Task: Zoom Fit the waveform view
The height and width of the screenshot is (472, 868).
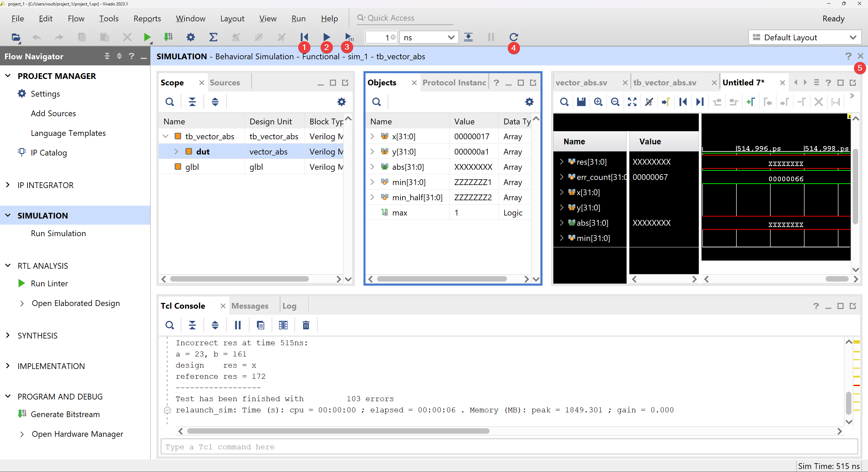Action: pos(632,102)
